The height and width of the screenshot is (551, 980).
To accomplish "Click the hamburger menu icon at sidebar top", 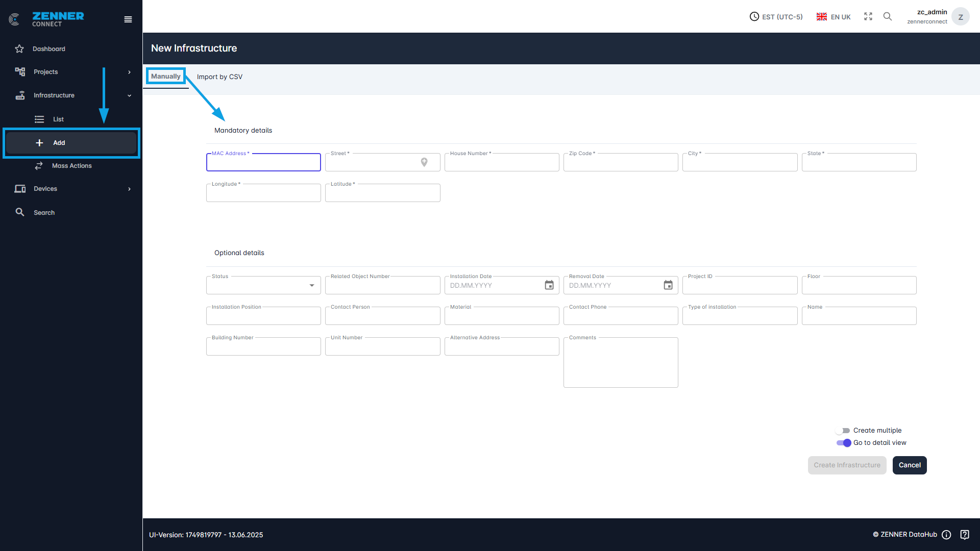I will [128, 19].
